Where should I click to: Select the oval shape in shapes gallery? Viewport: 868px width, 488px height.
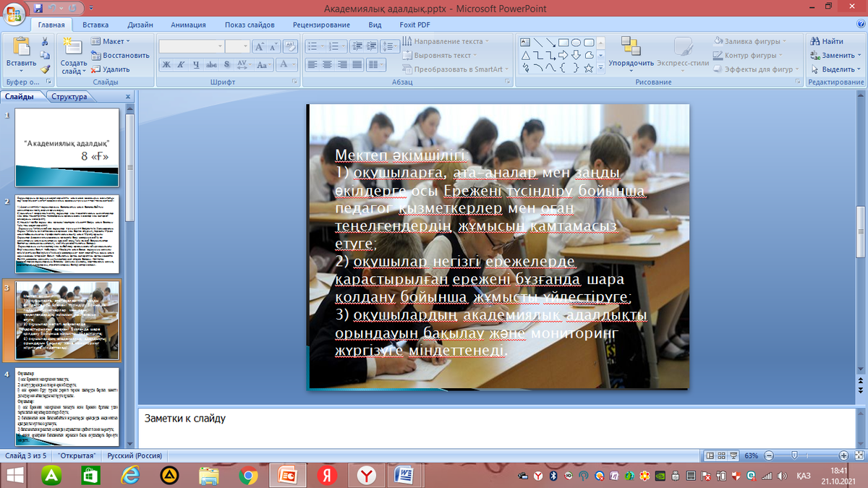(x=576, y=42)
